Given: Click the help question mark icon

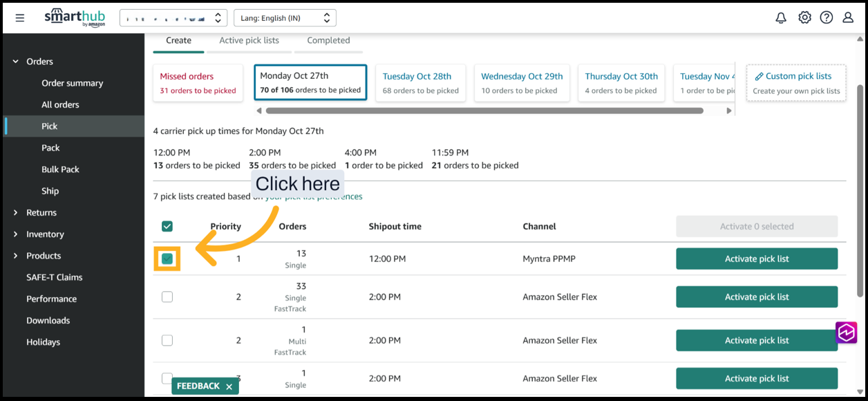Looking at the screenshot, I should tap(827, 18).
